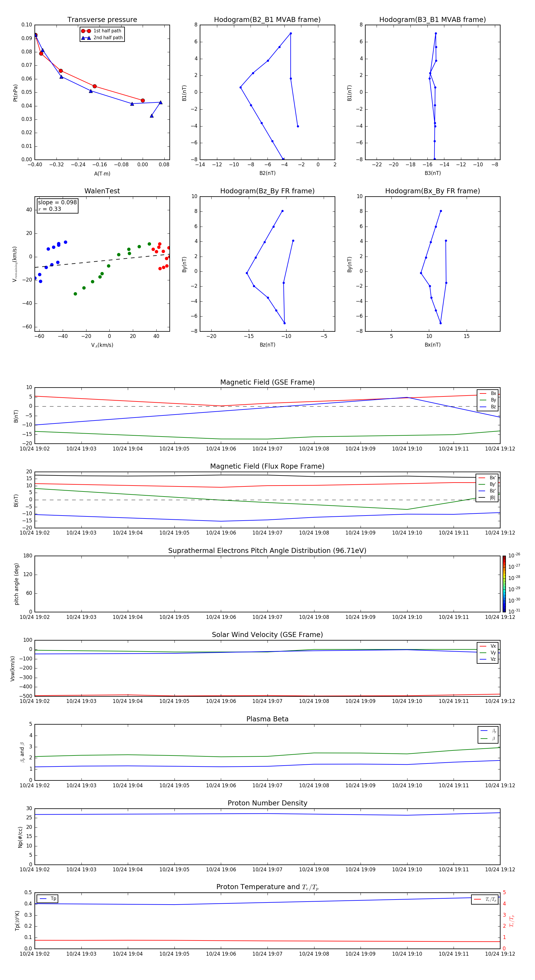535x980 pixels.
Task: Click the last red point on Transverse pressure curve
Action: (143, 100)
